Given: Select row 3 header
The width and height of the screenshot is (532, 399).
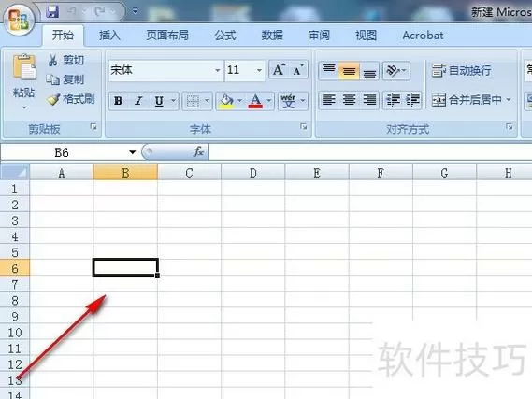Looking at the screenshot, I should [15, 221].
